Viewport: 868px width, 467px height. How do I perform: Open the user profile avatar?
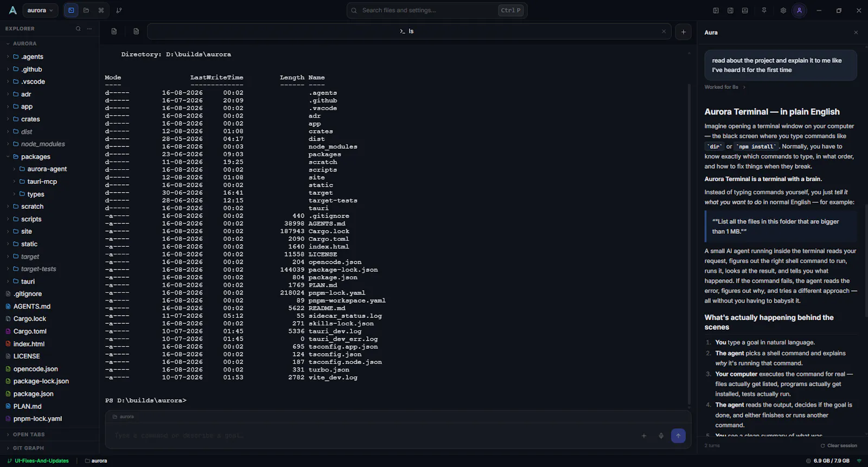[799, 10]
